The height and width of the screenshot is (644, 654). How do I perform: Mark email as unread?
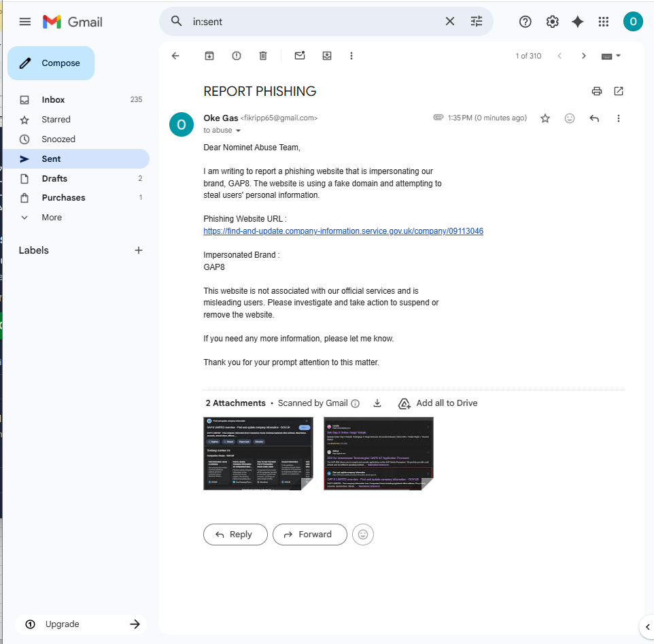pyautogui.click(x=300, y=56)
